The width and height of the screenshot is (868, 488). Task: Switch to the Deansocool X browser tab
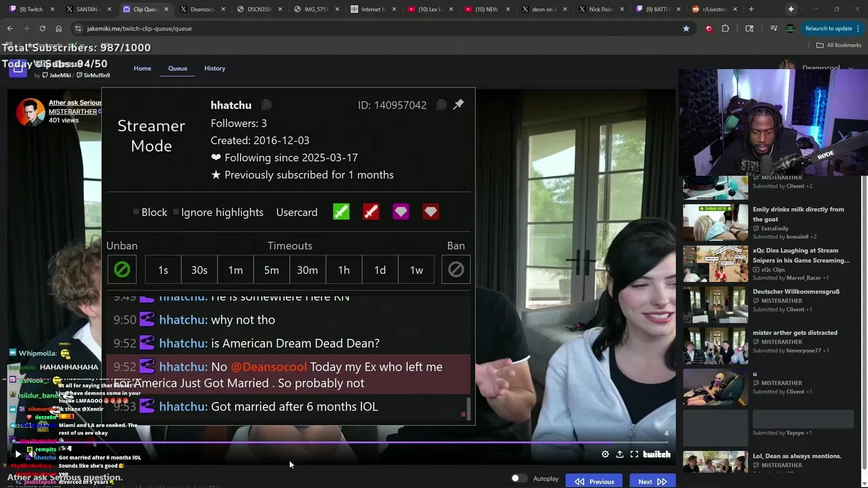(202, 9)
